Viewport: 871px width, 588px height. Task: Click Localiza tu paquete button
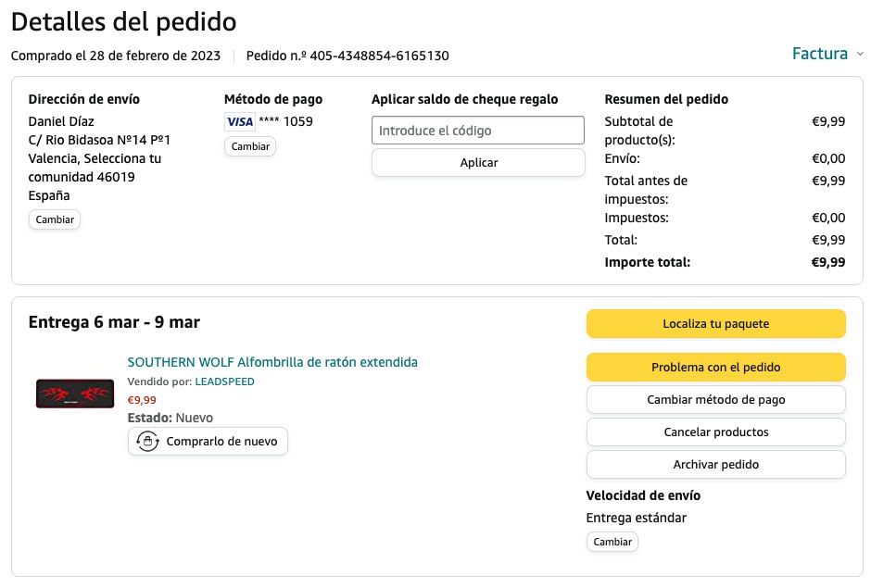715,324
